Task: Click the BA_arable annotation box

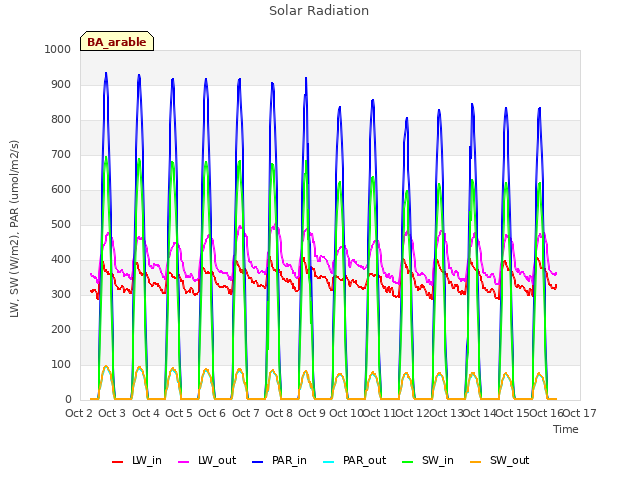Action: [x=117, y=41]
